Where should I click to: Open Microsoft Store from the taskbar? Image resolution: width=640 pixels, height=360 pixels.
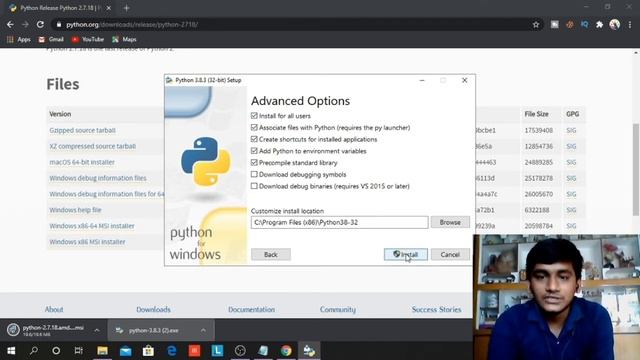coord(148,351)
